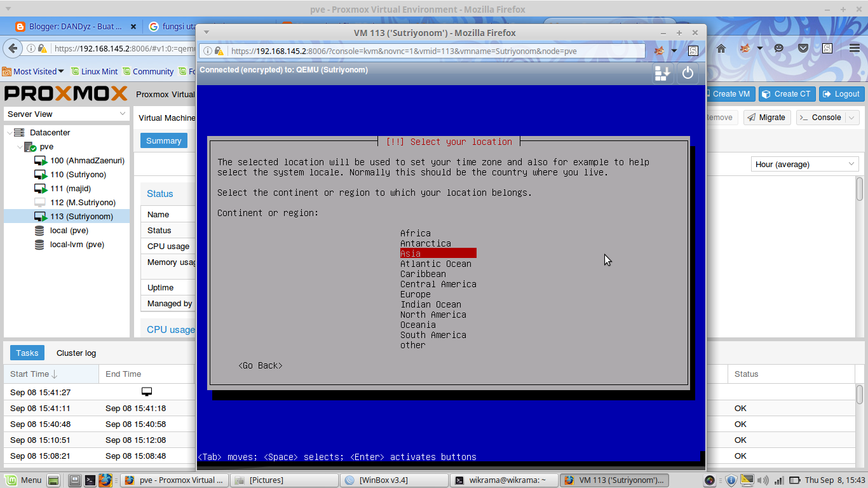Click Go Back in the installer

[261, 365]
